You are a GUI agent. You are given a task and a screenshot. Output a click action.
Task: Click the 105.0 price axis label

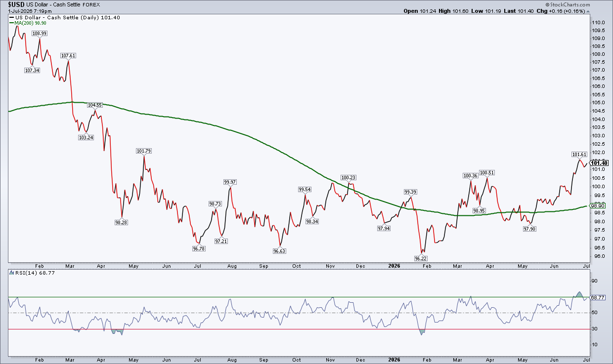click(x=598, y=103)
